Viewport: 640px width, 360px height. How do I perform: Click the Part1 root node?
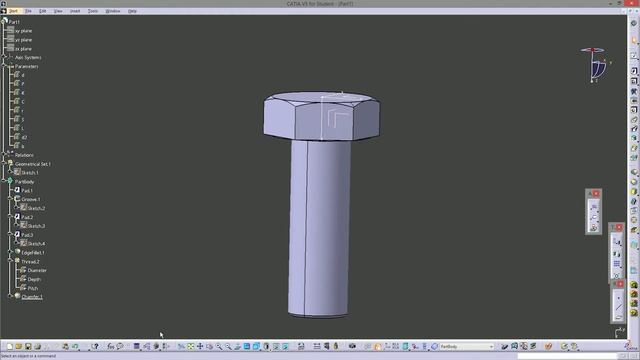point(14,22)
